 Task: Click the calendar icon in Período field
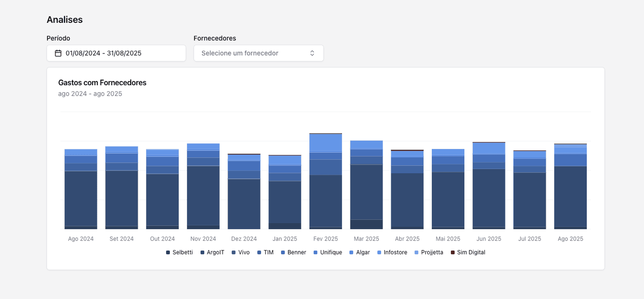coord(58,53)
